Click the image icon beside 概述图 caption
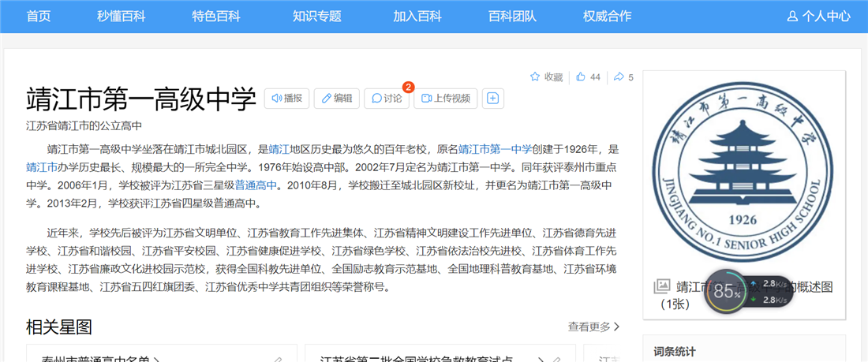The width and height of the screenshot is (868, 362). coord(662,287)
